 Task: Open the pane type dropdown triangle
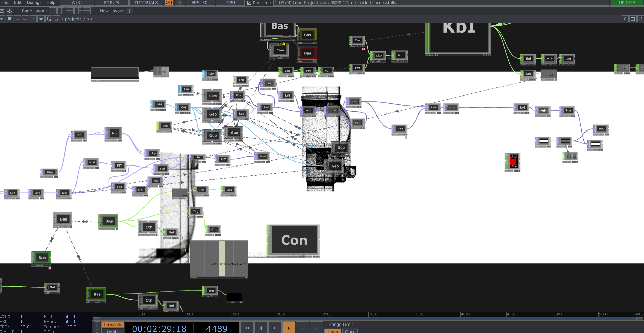[2, 19]
